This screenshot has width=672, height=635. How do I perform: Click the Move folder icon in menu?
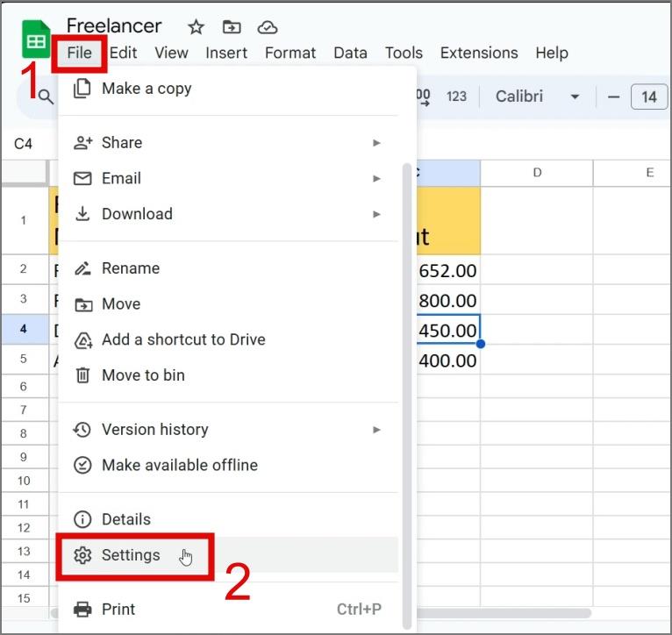[x=83, y=304]
